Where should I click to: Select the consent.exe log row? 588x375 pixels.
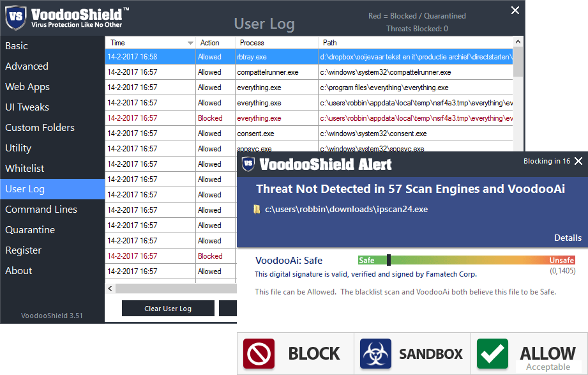[309, 134]
